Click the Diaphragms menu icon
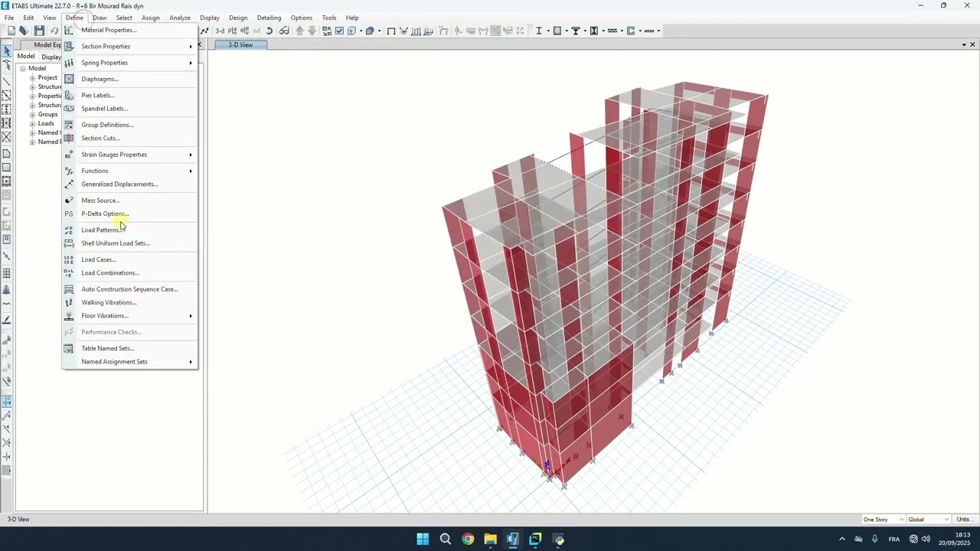980x551 pixels. (69, 79)
